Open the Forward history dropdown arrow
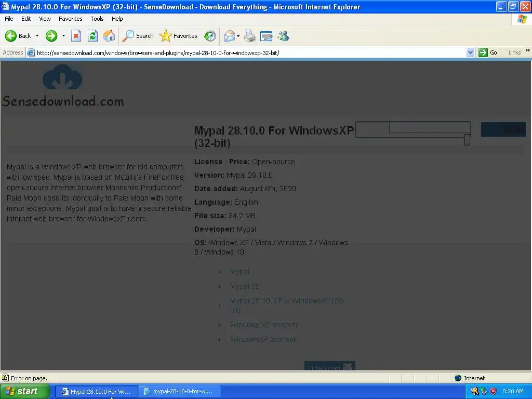The height and width of the screenshot is (399, 532). click(63, 36)
